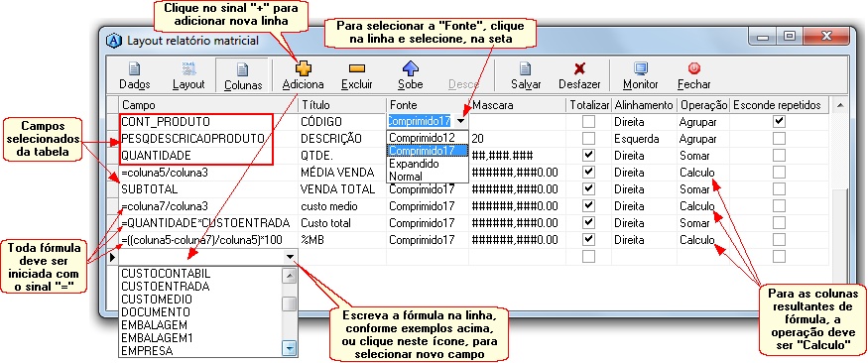Click the Título column header

(x=341, y=104)
